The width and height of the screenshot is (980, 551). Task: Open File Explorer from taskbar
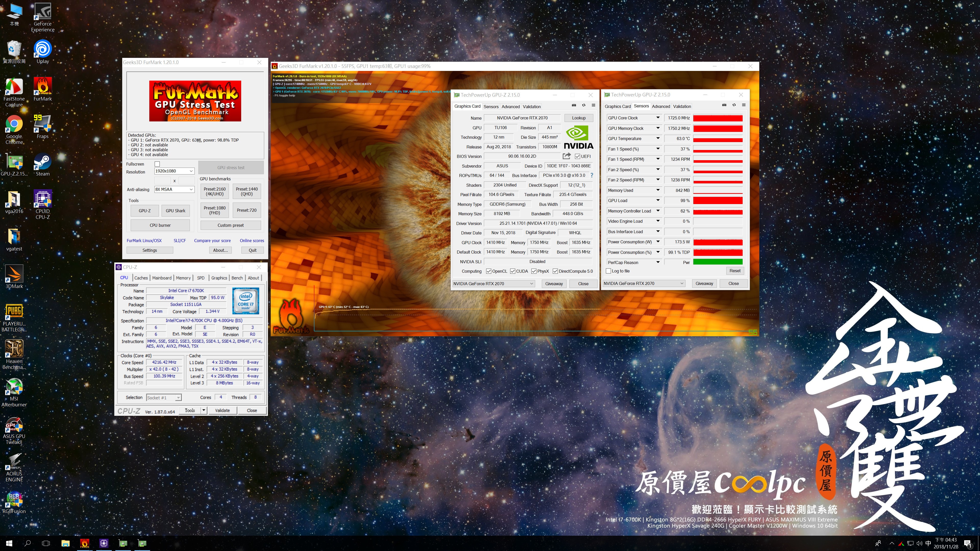click(x=65, y=543)
